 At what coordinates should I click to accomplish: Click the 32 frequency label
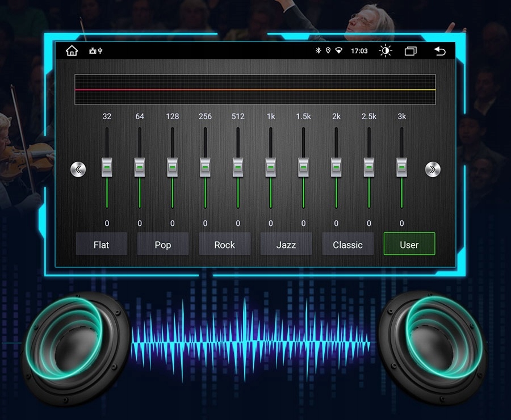(107, 116)
